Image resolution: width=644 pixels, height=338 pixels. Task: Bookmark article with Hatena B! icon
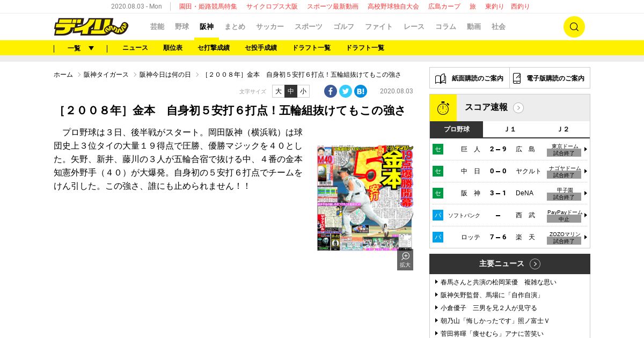tap(361, 91)
